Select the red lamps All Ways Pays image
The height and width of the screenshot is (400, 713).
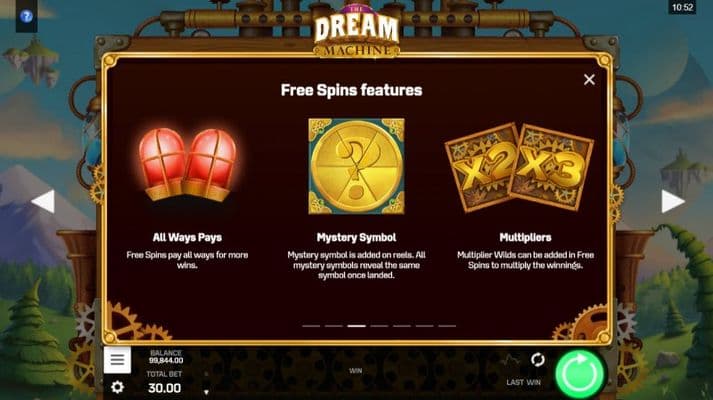pos(187,165)
